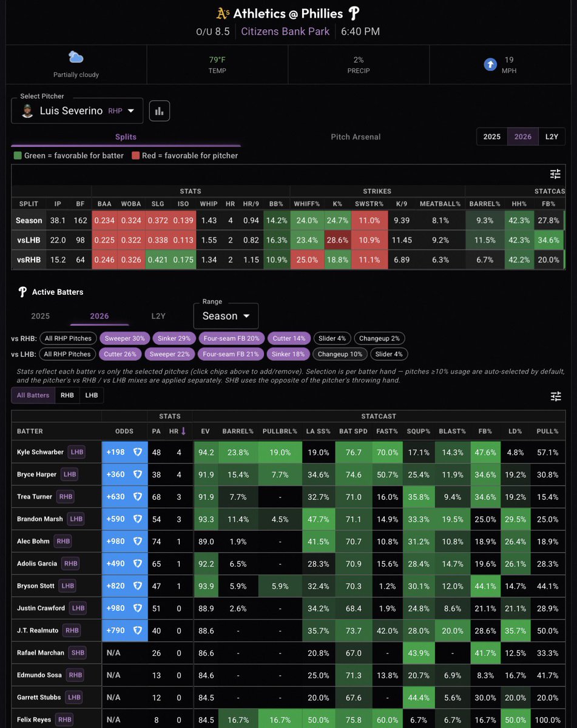Toggle the vs RHB Sweeper 30% pitch chip
Screen dimensions: 577x728
coord(124,339)
